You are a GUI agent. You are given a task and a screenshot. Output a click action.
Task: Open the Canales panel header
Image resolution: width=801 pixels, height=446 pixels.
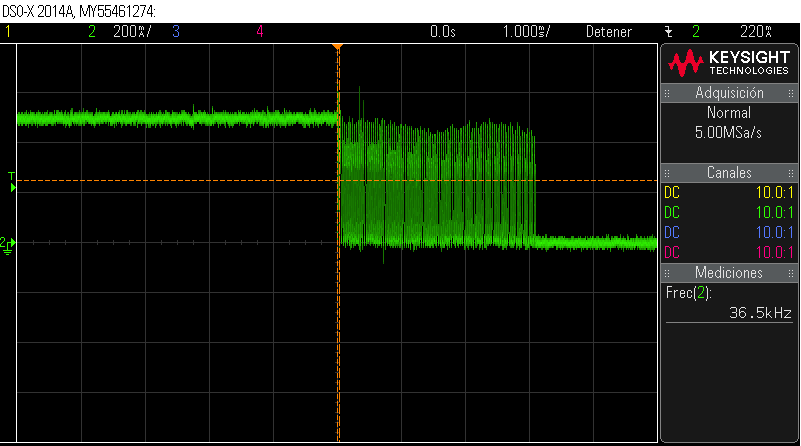[729, 173]
